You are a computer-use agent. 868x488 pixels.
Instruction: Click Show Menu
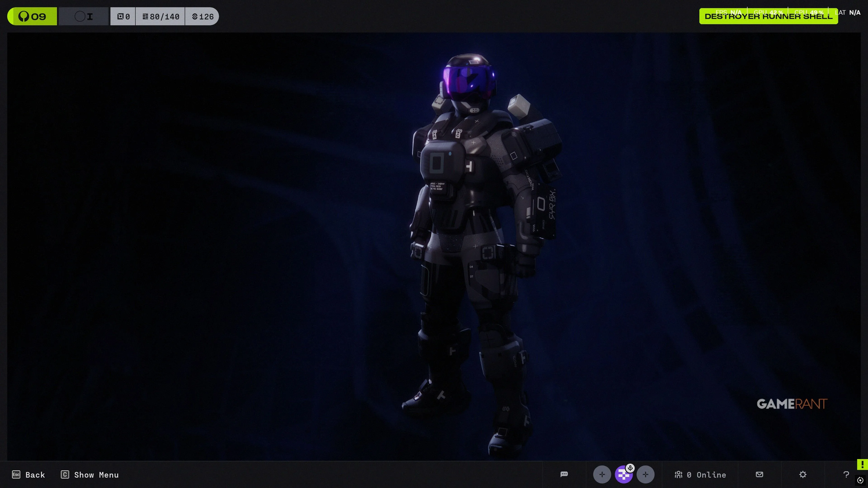click(x=90, y=474)
